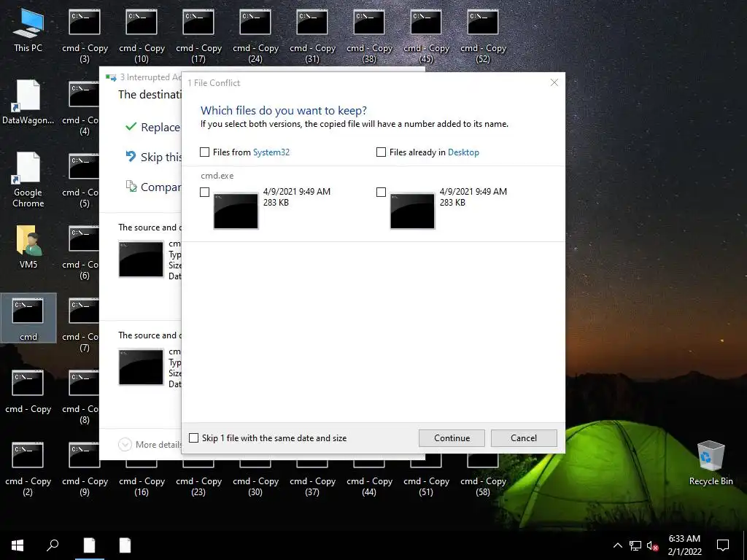Choose Compare option in Interrupted Actions window

click(x=153, y=187)
